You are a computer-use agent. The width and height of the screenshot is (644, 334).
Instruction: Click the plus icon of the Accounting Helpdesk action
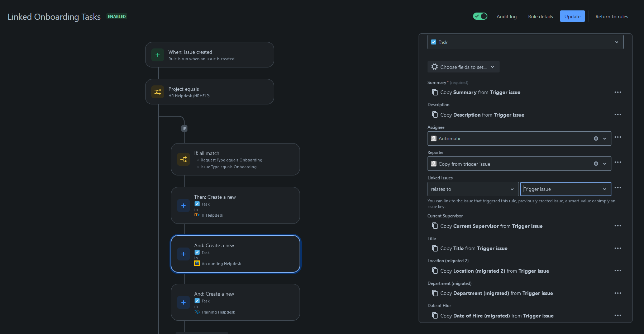point(183,254)
